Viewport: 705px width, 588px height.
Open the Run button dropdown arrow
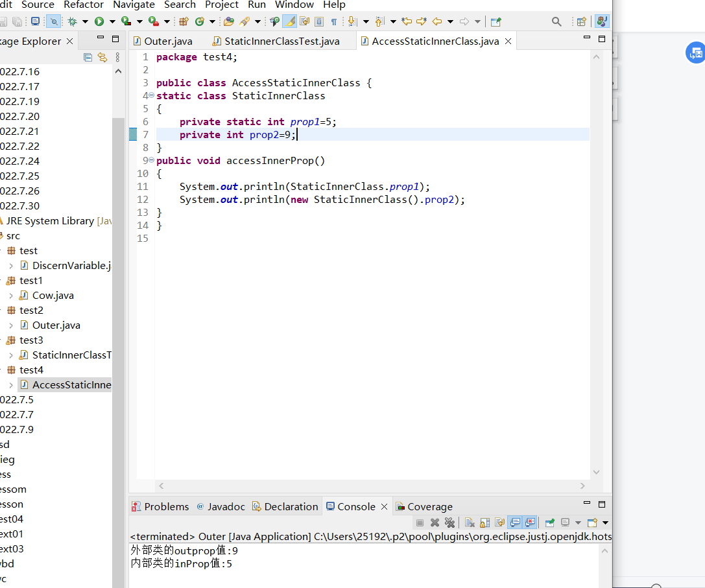112,21
